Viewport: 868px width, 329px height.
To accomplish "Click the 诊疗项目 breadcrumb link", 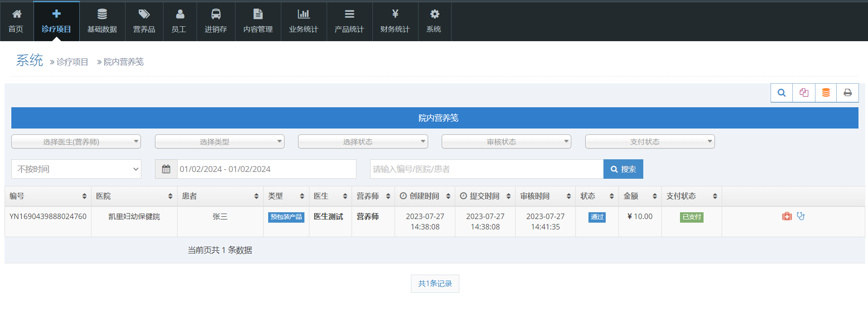I will tap(72, 62).
